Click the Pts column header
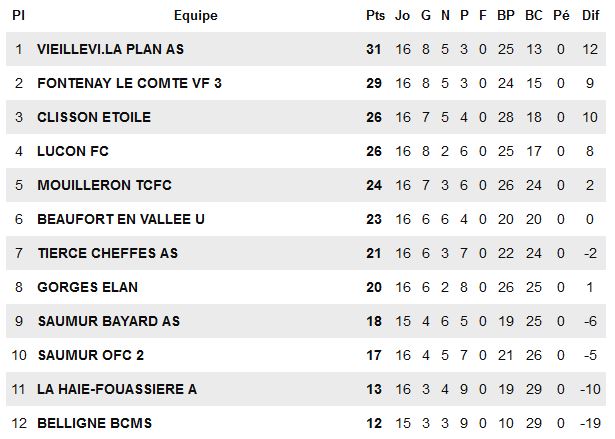Image resolution: width=615 pixels, height=439 pixels. coord(375,15)
